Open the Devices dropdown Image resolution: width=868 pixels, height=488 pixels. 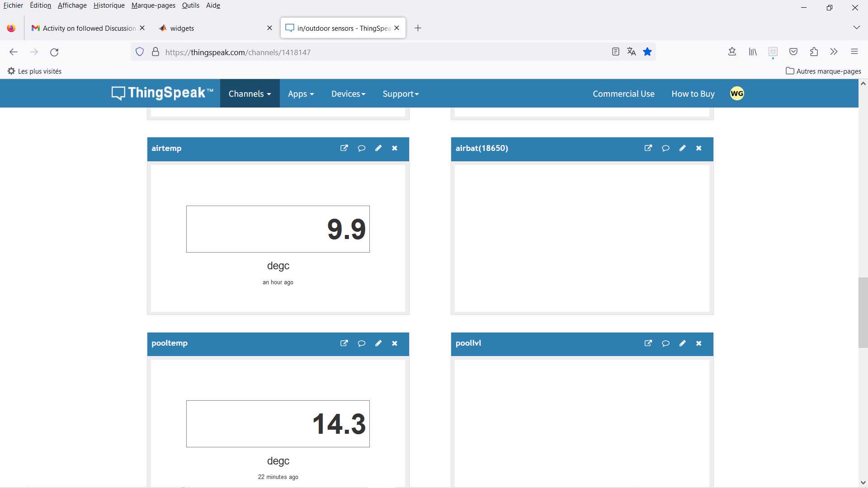tap(348, 94)
